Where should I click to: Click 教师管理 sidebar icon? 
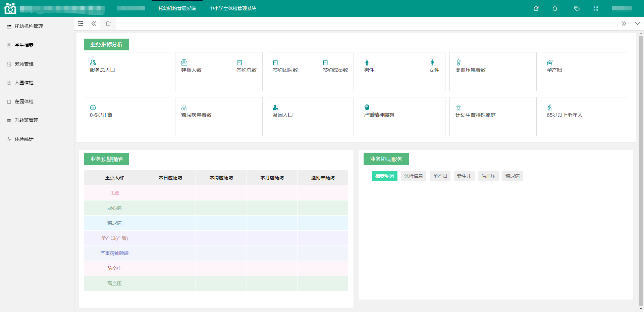pyautogui.click(x=9, y=64)
